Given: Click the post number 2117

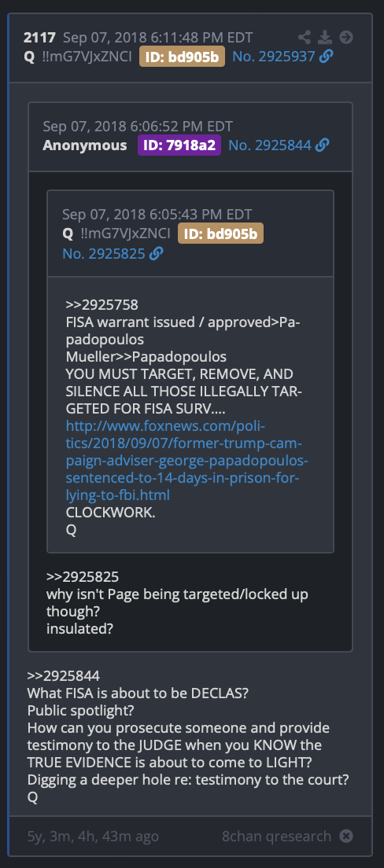Looking at the screenshot, I should 39,38.
